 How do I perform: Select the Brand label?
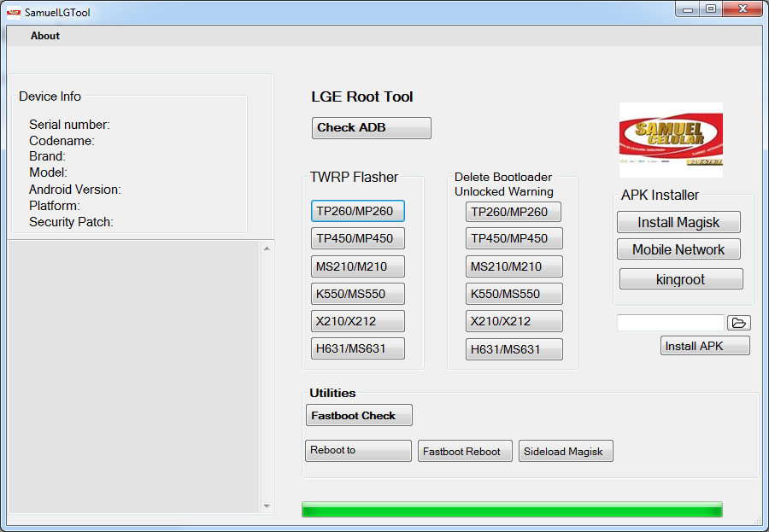pos(47,156)
